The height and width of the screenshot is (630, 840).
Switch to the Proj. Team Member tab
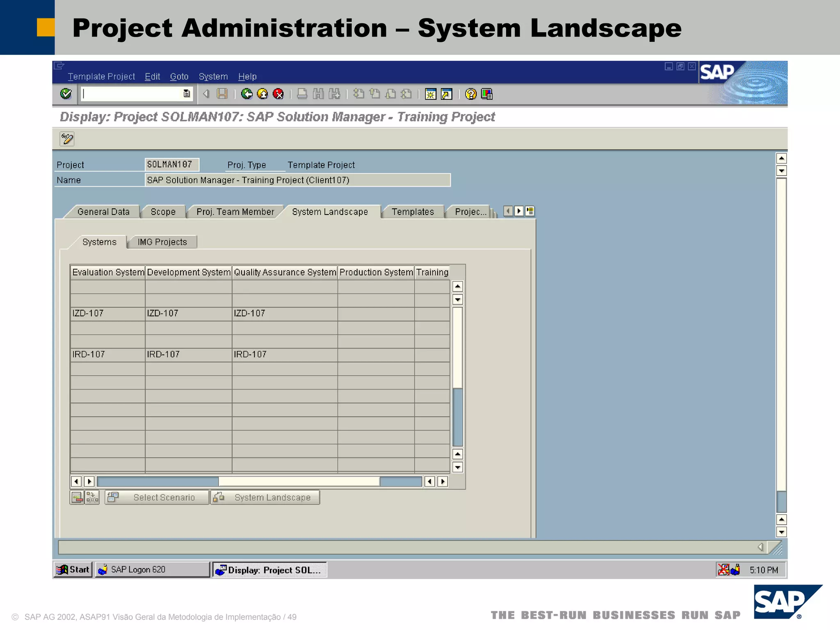coord(235,212)
